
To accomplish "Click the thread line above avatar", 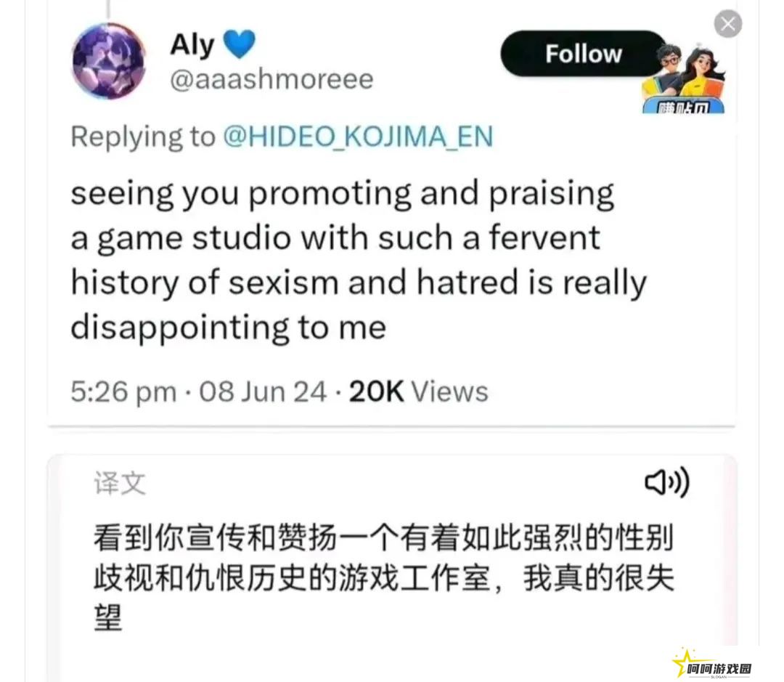I will pyautogui.click(x=108, y=9).
